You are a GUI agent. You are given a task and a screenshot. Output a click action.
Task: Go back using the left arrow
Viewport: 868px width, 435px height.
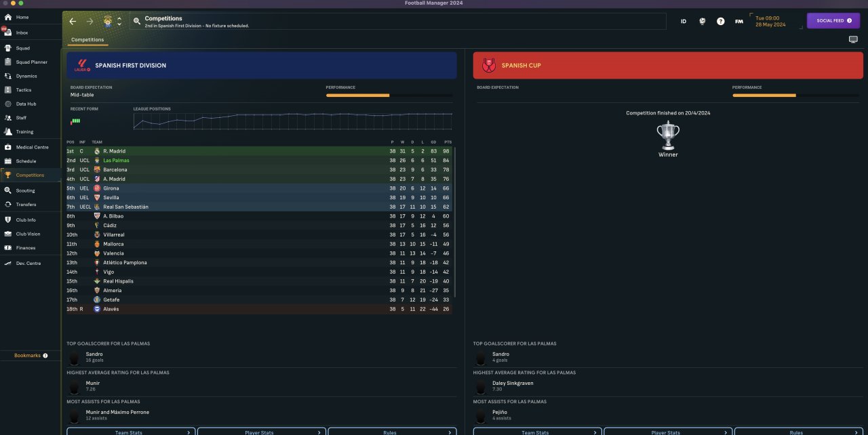pos(73,22)
